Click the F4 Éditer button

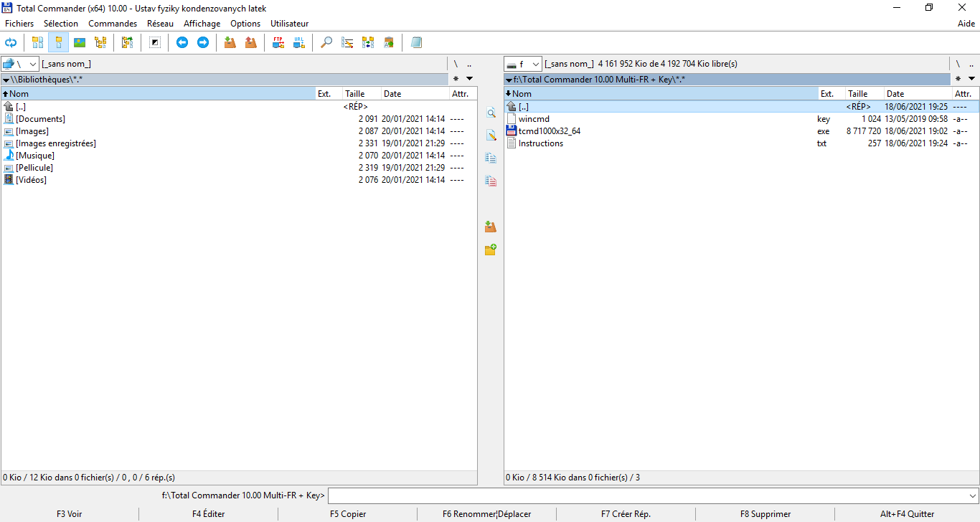pos(208,514)
